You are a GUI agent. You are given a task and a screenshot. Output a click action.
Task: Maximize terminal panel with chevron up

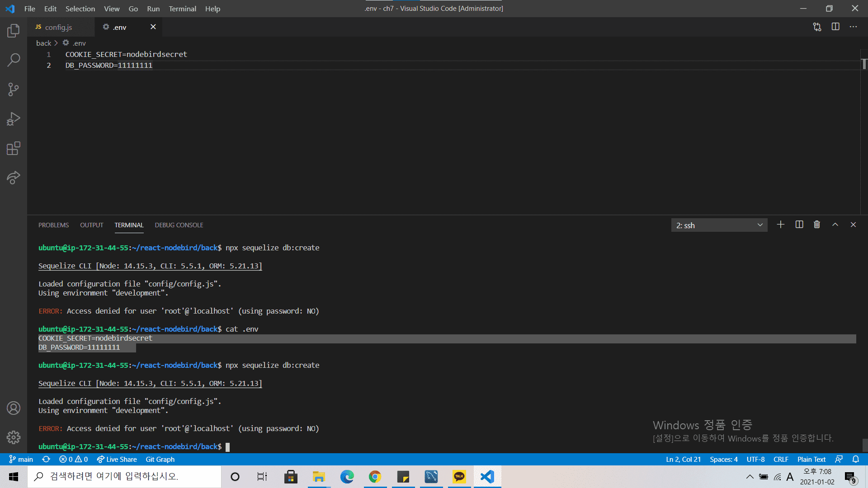pos(835,225)
